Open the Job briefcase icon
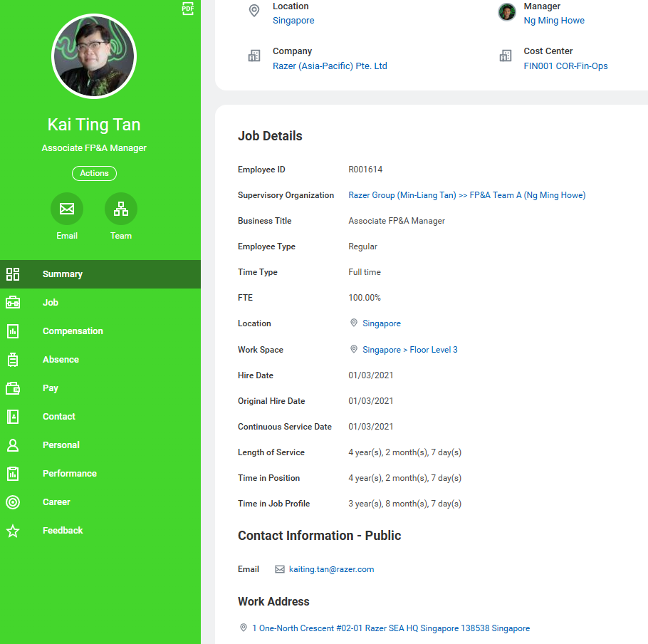 click(13, 303)
